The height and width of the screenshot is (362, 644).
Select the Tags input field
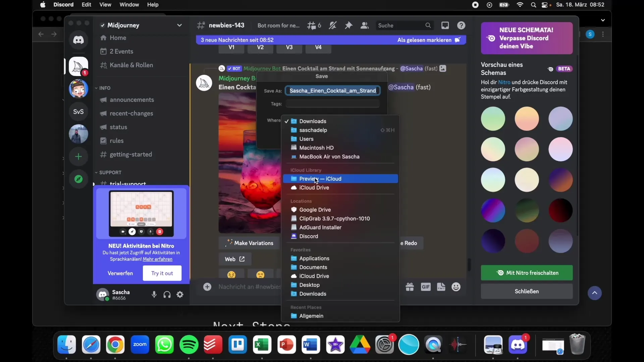click(x=333, y=104)
